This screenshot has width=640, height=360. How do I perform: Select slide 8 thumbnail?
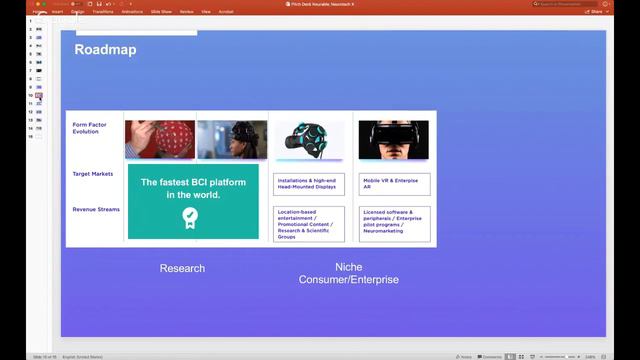[39, 79]
